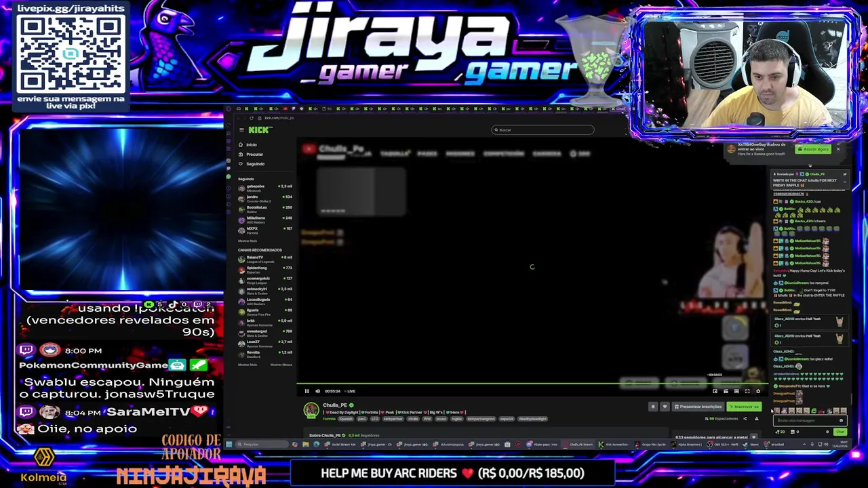Click Assistir Agora in the notification
The height and width of the screenshot is (488, 868).
click(813, 149)
